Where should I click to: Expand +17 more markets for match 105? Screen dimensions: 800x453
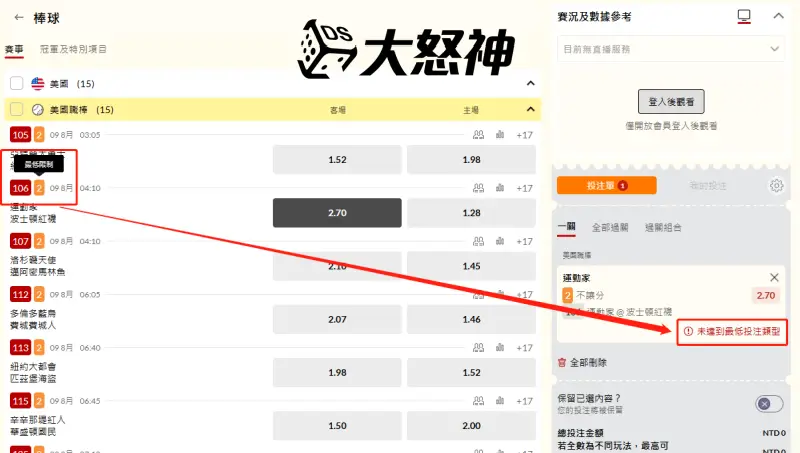click(x=524, y=135)
